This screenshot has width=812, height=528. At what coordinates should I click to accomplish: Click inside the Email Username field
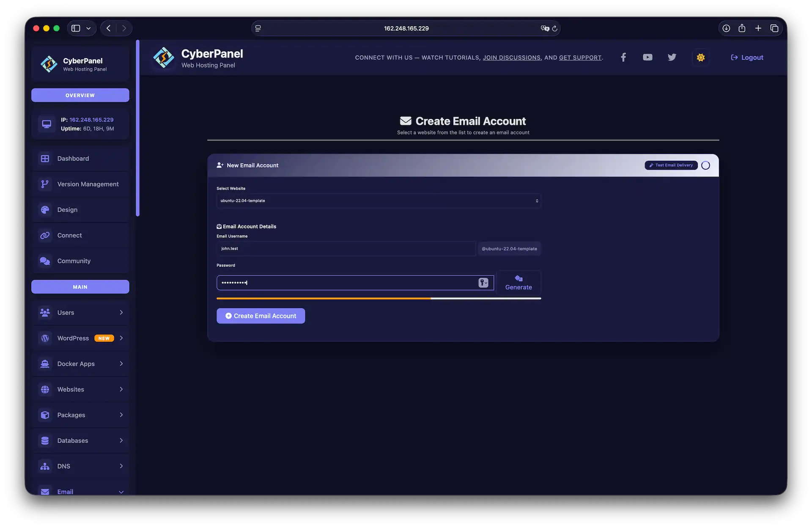click(x=346, y=248)
